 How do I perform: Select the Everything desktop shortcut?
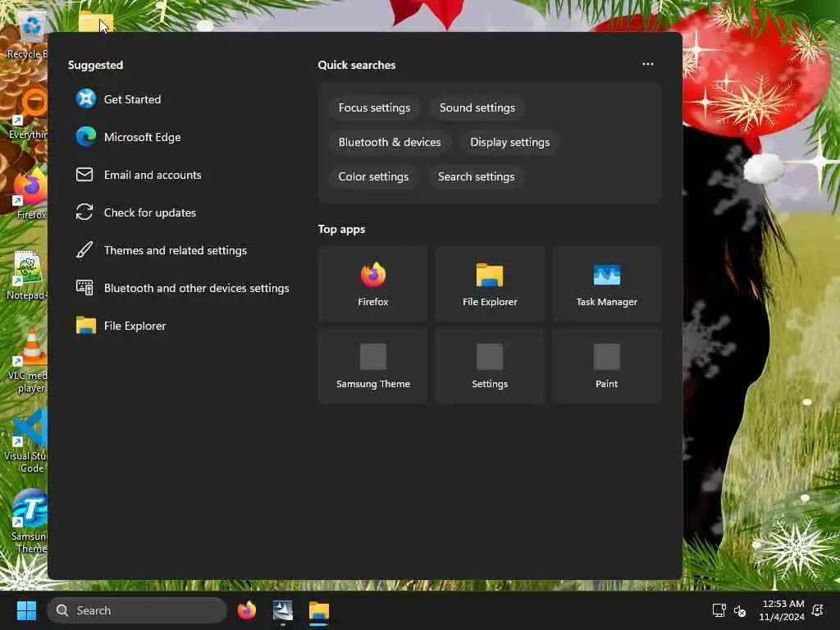click(x=28, y=115)
